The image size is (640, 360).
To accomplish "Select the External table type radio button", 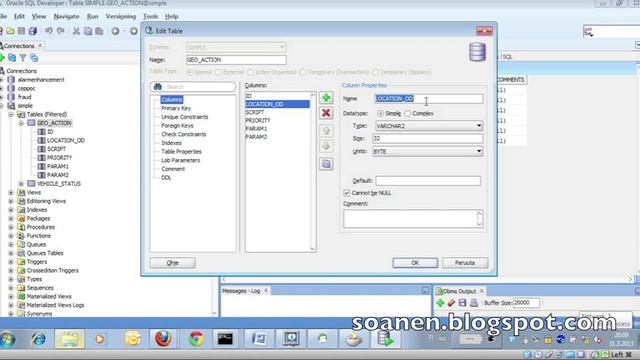I will tap(218, 72).
